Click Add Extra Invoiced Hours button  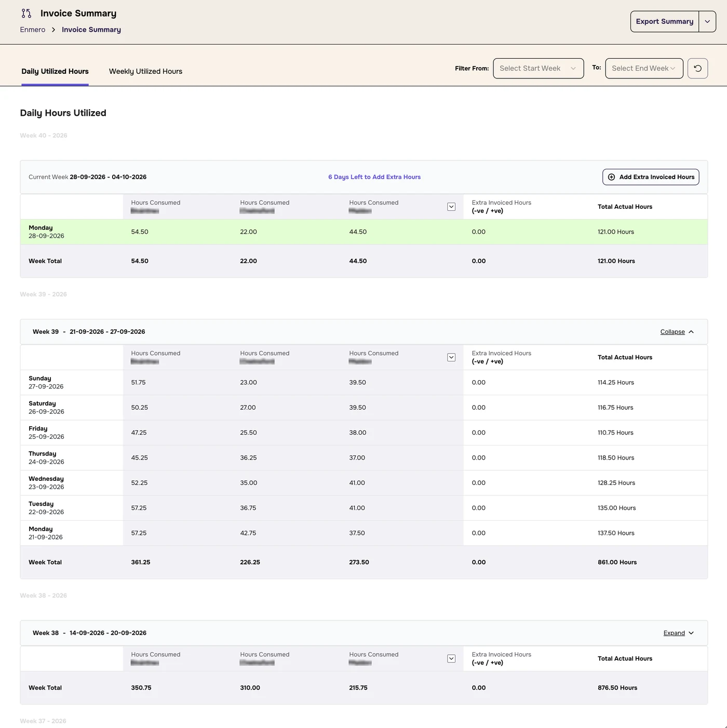pyautogui.click(x=651, y=177)
